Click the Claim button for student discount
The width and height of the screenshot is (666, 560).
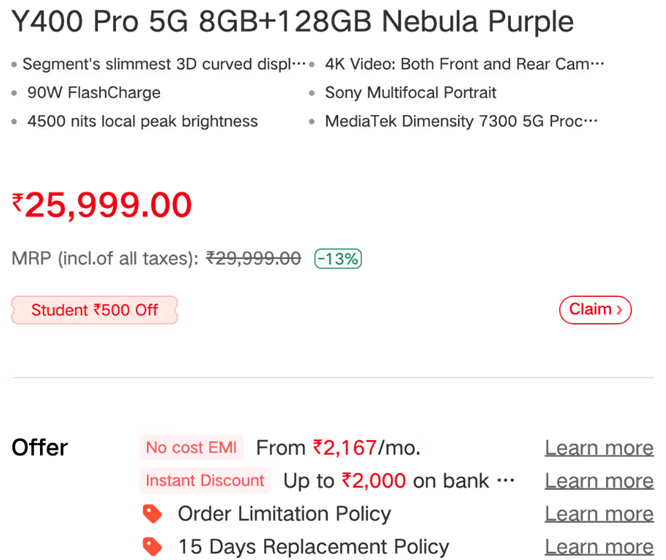595,310
